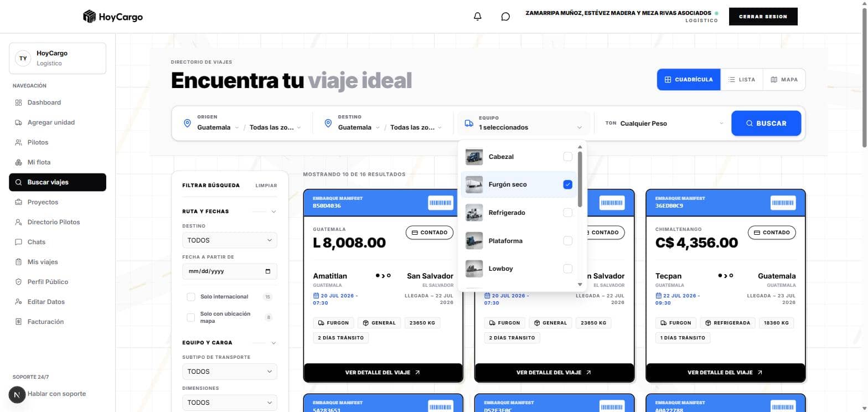Uncheck the Furgón seco checkbox
The image size is (868, 412).
[x=567, y=184]
